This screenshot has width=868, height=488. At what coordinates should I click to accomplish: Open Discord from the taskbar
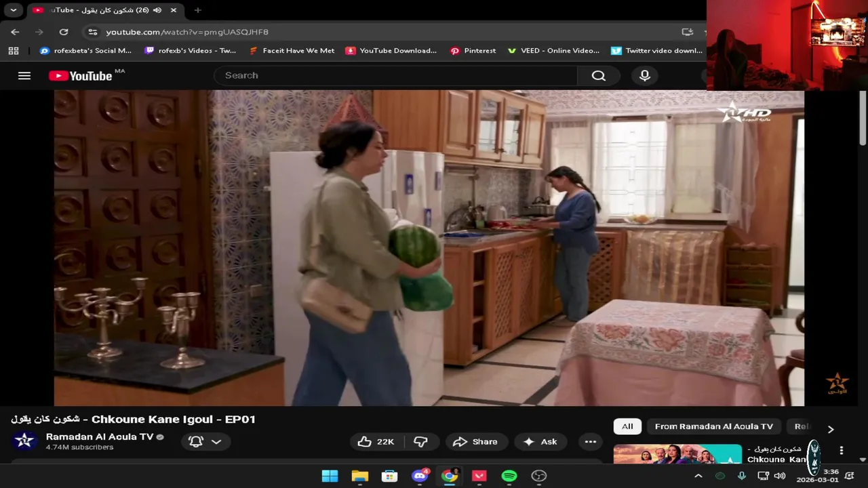tap(420, 476)
